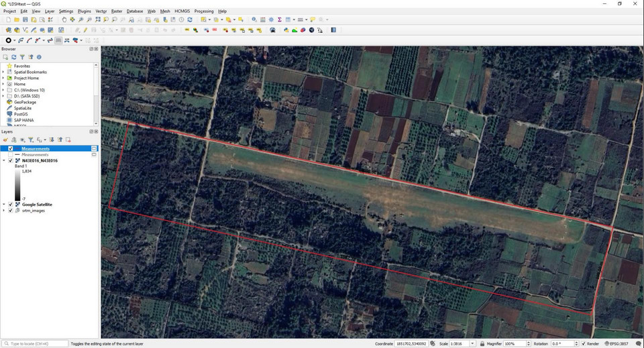Click the Magnifier spinner arrows

(528, 343)
